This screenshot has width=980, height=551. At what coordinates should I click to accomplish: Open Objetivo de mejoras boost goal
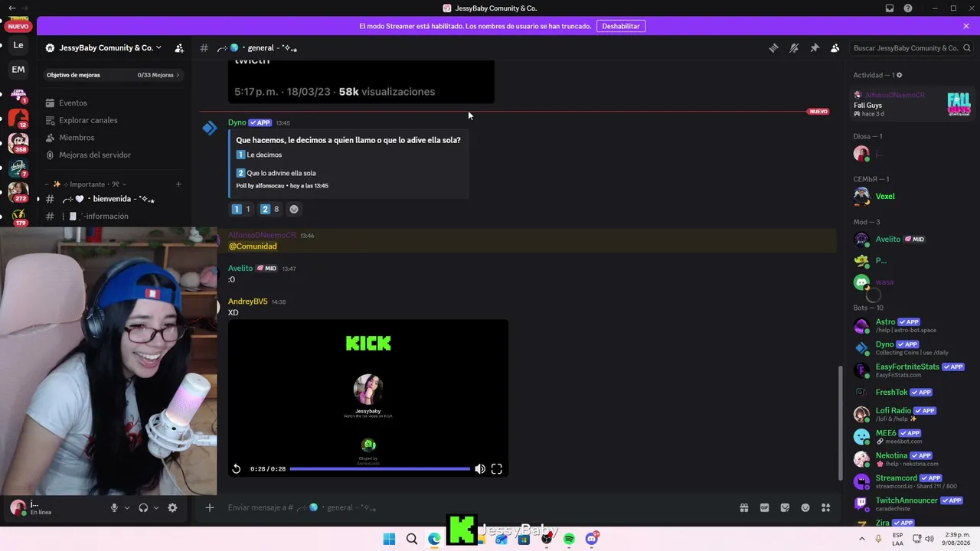click(113, 75)
